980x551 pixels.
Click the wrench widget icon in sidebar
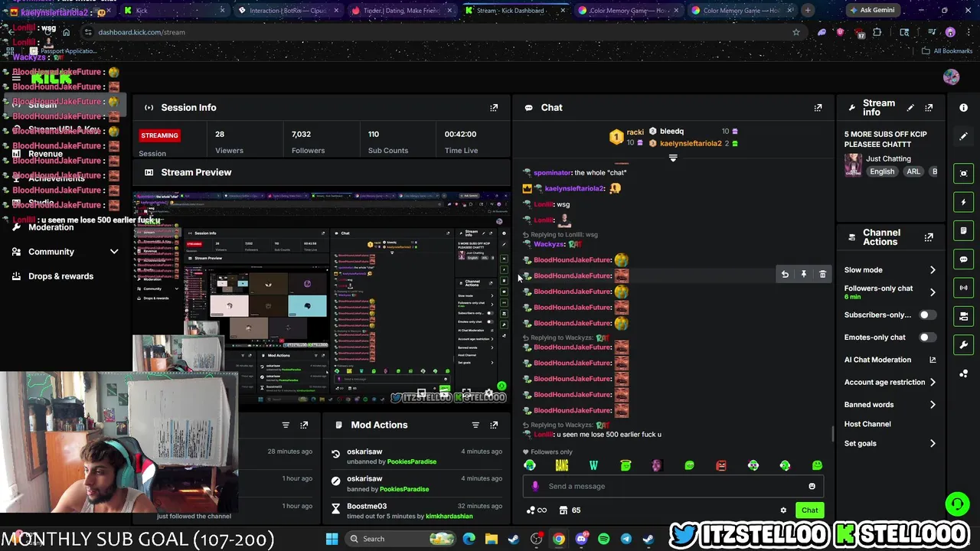click(964, 344)
